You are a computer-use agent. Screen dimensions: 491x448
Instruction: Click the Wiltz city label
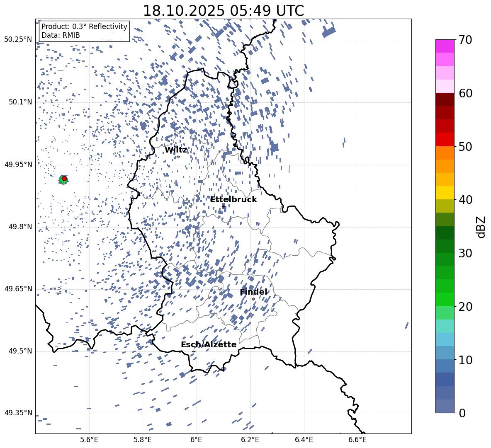176,150
